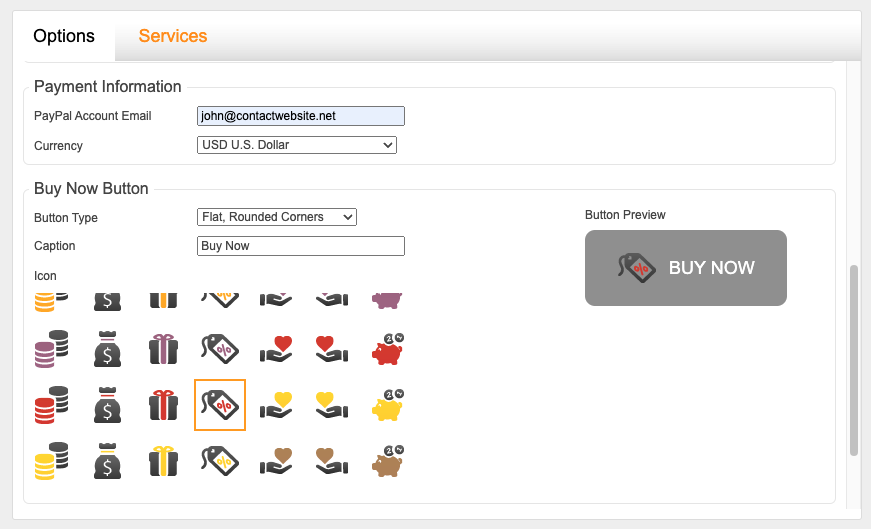Click the vertical scrollbar thumb
This screenshot has height=529, width=871.
click(x=854, y=360)
